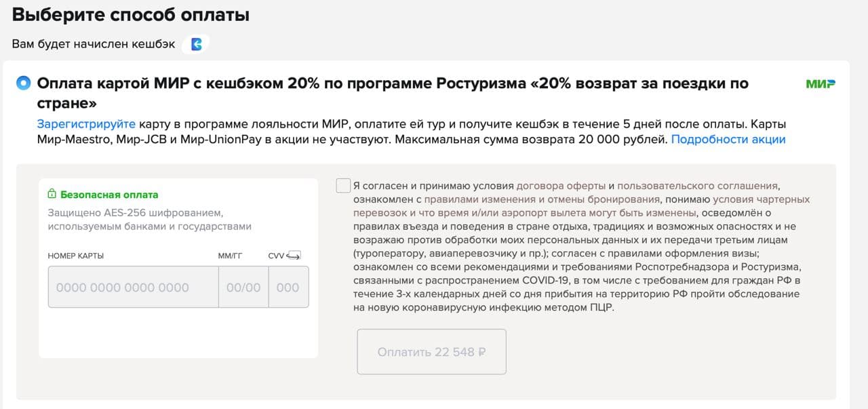Click the green padlock secure payment icon
This screenshot has width=868, height=409.
[x=52, y=195]
